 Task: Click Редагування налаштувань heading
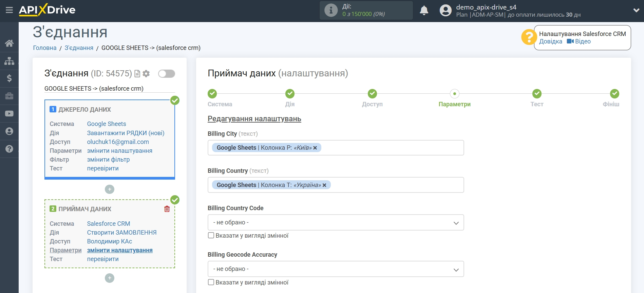(254, 119)
